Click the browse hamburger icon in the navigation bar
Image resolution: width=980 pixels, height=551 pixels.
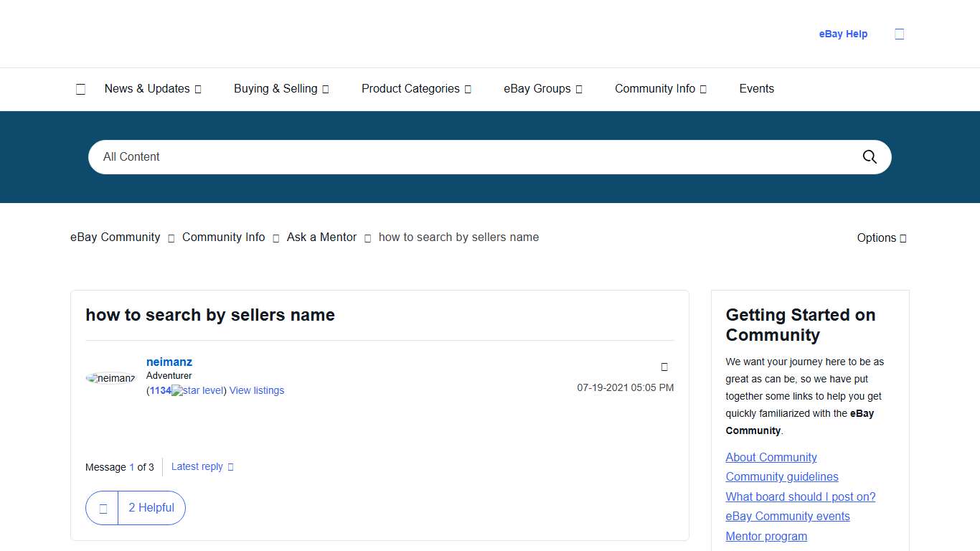click(x=80, y=89)
